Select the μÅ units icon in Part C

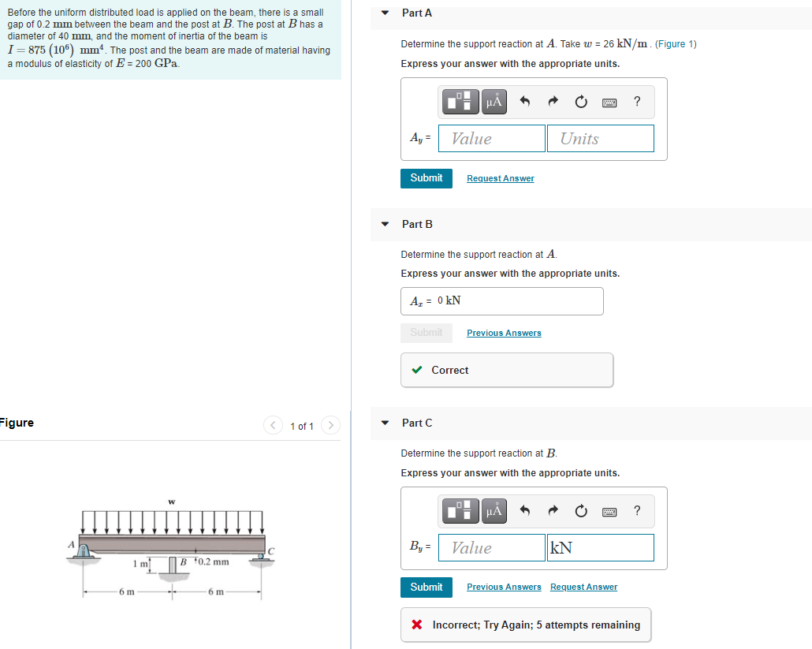coord(494,511)
